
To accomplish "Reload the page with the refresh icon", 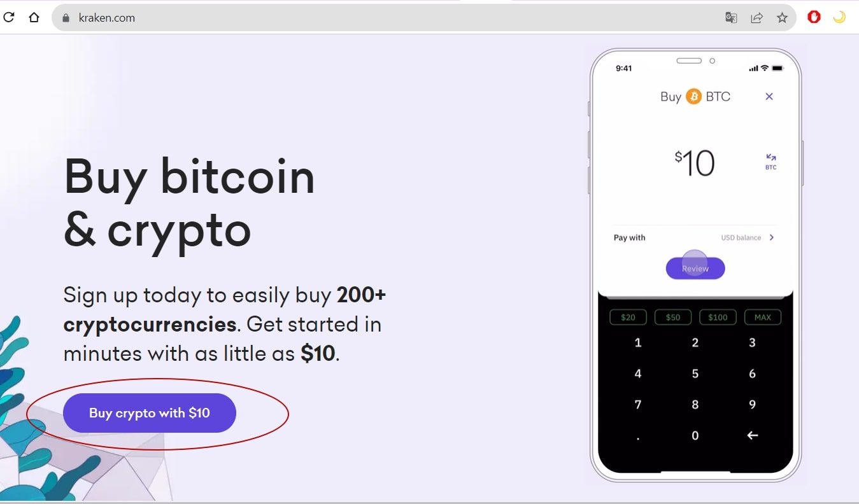I will (9, 18).
